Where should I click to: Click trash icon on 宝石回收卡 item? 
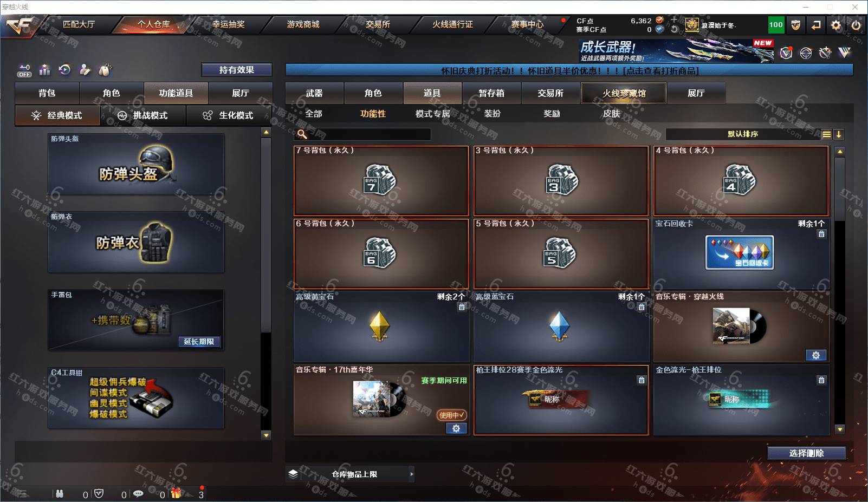821,234
